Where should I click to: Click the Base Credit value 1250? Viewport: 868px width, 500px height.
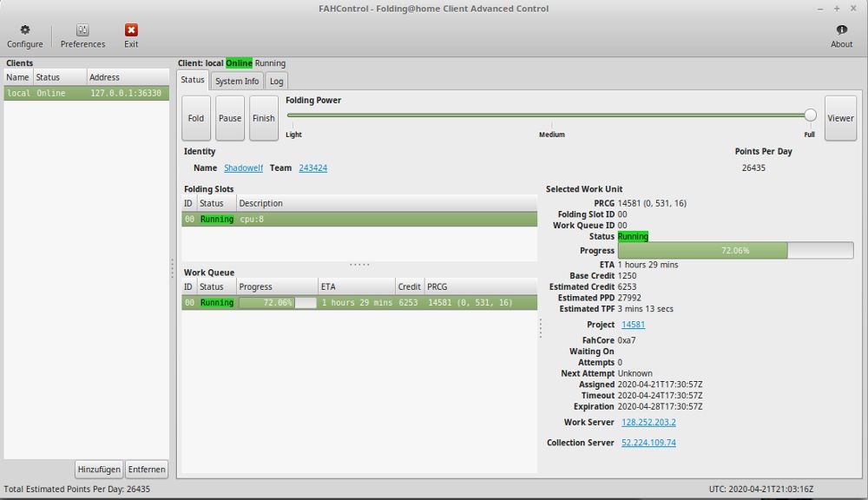coord(628,276)
